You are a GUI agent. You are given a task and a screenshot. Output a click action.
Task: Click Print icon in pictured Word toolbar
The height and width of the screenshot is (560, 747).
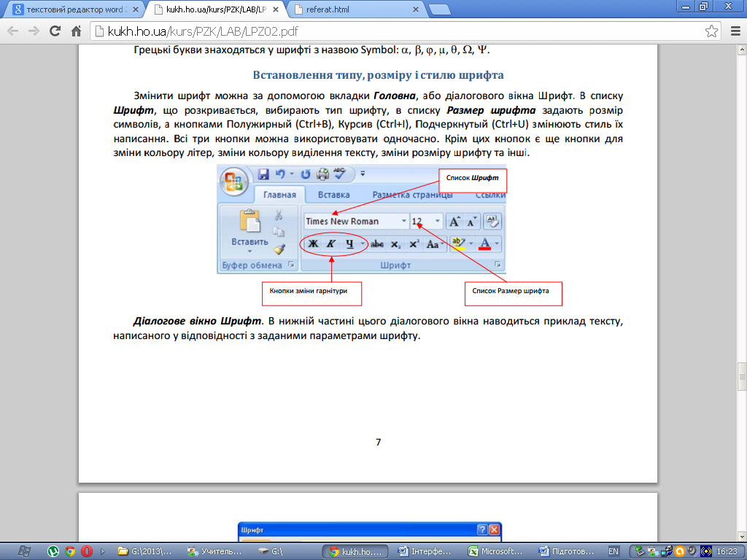point(322,174)
